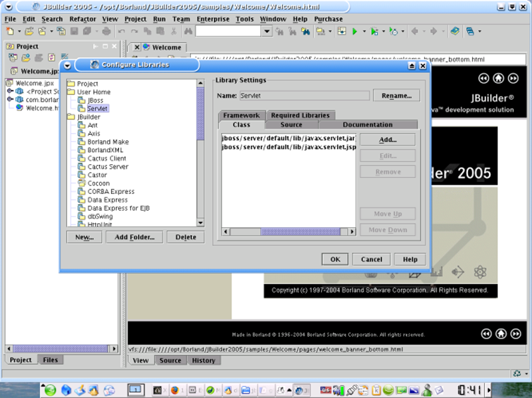Click the Open file toolbar icon

coord(29,31)
